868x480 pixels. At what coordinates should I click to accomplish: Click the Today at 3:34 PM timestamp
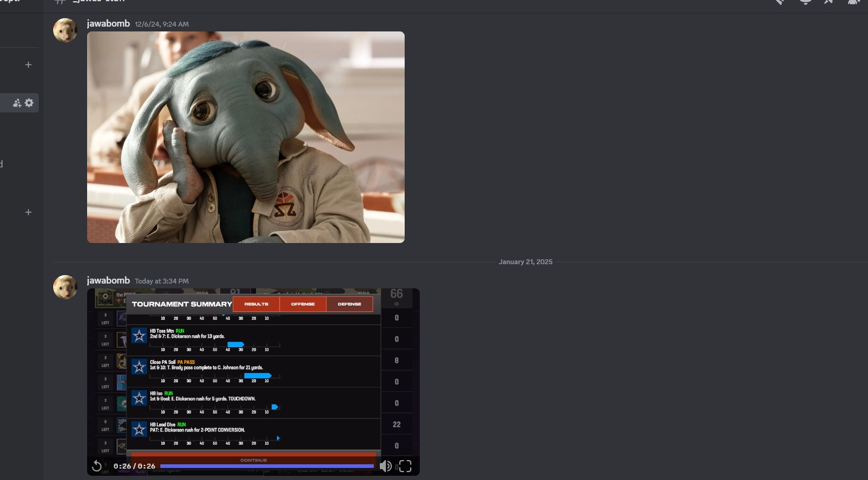tap(162, 281)
